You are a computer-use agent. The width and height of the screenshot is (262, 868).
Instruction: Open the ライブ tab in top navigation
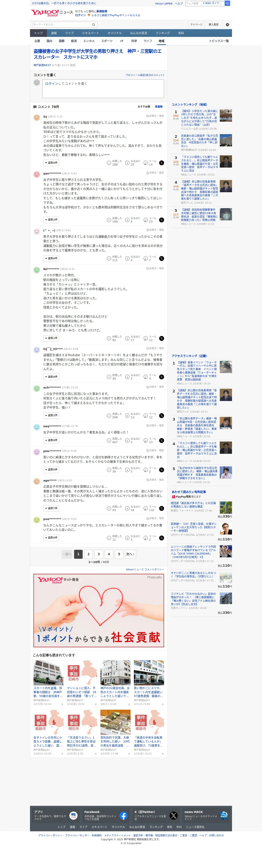(69, 33)
